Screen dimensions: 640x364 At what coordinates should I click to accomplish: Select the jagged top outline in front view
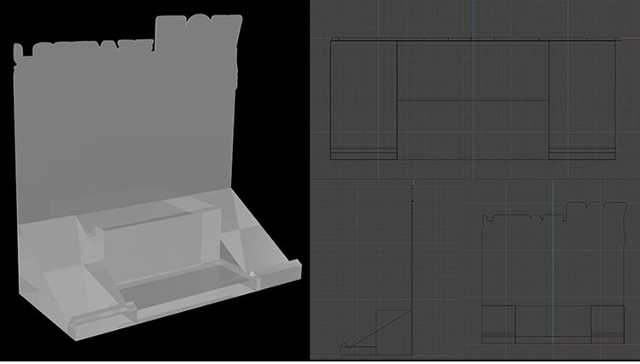[546, 211]
